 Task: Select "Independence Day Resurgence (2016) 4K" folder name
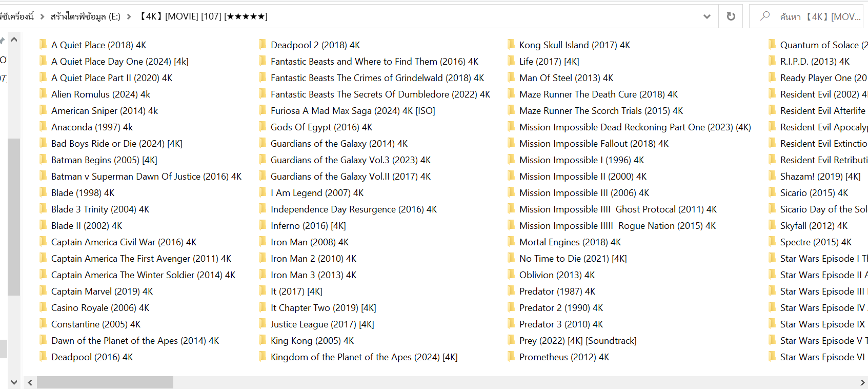point(354,209)
